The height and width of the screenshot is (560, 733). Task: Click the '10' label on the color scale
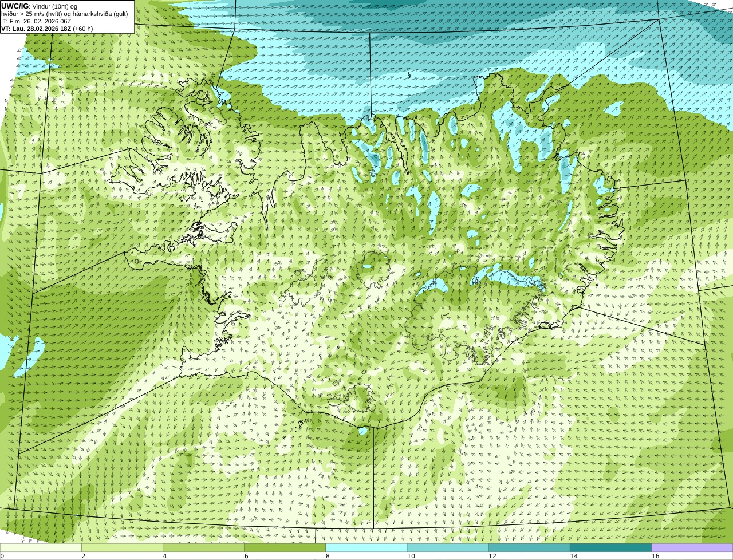click(x=411, y=556)
